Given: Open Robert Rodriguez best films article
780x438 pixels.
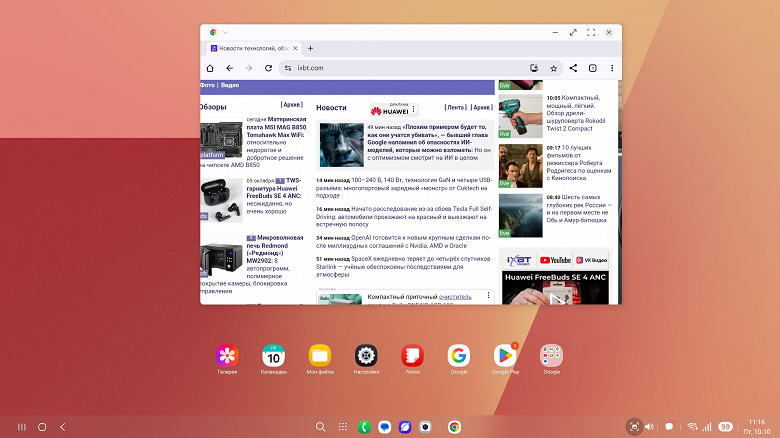Looking at the screenshot, I should [579, 163].
